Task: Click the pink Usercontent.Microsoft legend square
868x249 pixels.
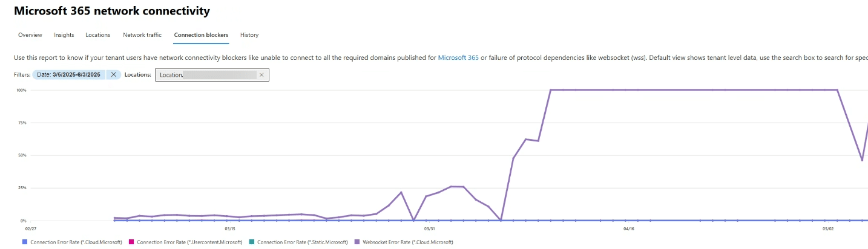Action: click(x=131, y=242)
